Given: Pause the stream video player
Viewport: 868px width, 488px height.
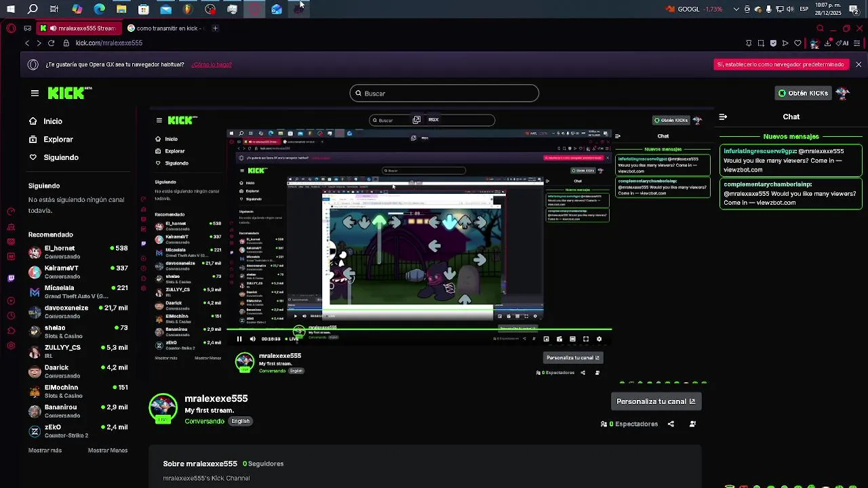Looking at the screenshot, I should 239,339.
